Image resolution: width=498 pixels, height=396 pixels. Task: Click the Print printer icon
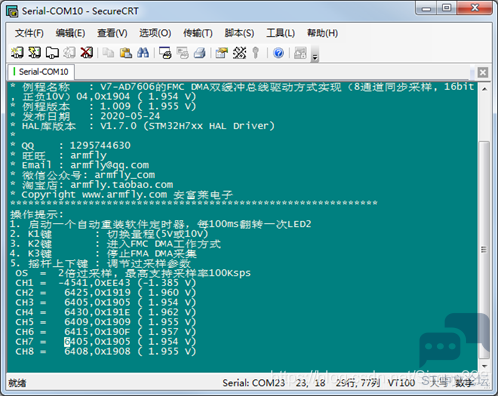(x=200, y=53)
